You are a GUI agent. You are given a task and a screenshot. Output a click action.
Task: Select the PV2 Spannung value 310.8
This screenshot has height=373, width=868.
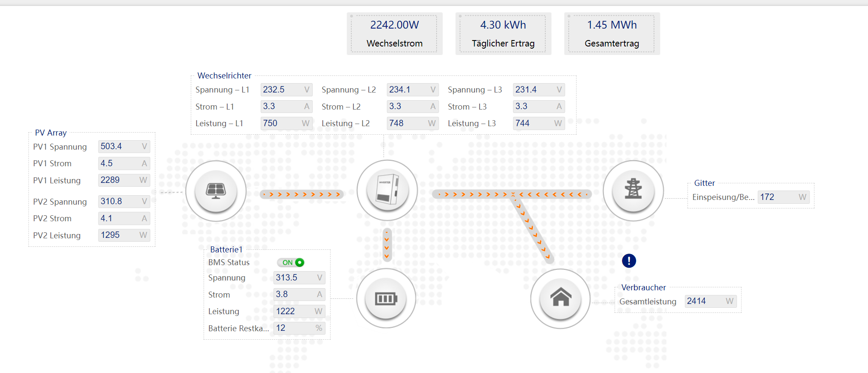pyautogui.click(x=124, y=201)
